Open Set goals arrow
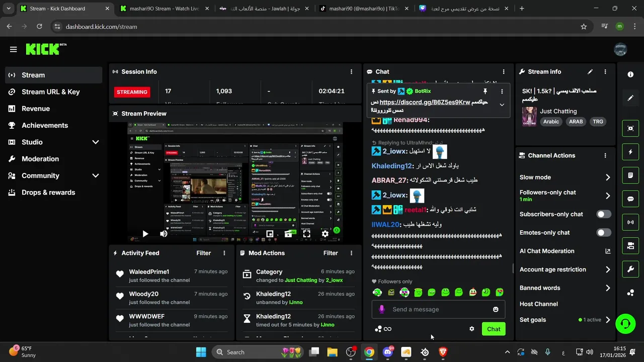The height and width of the screenshot is (362, 644). click(x=608, y=320)
